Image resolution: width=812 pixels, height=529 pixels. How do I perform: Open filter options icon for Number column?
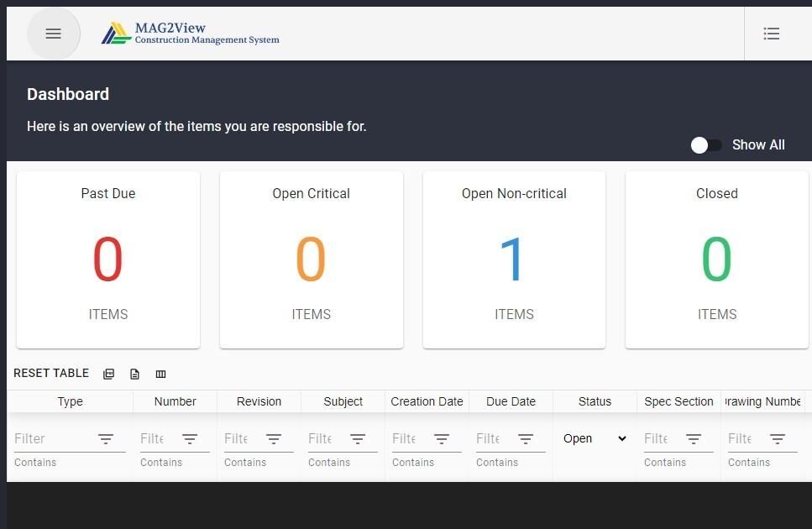click(190, 439)
